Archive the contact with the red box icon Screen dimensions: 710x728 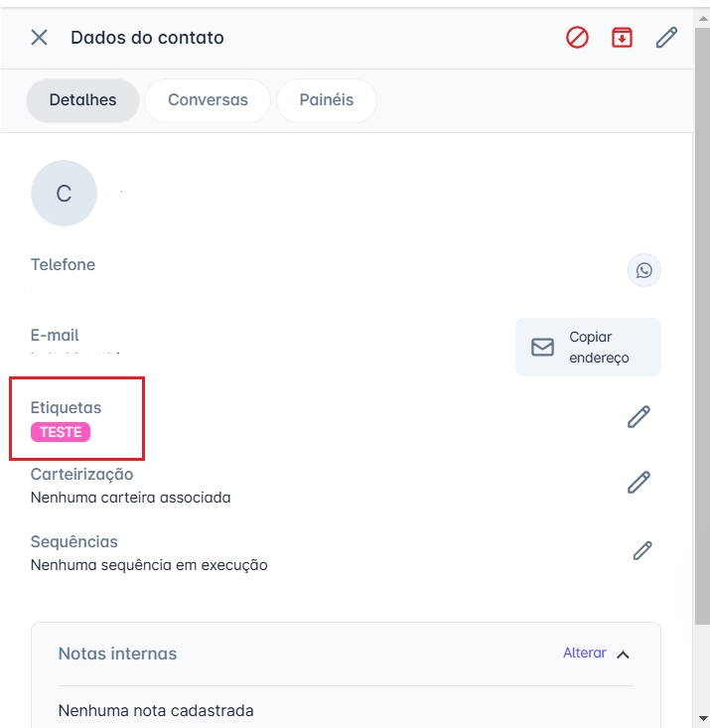[622, 38]
